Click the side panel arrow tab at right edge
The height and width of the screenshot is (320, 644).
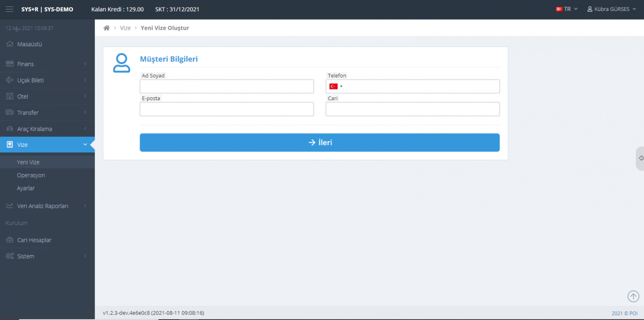(640, 158)
